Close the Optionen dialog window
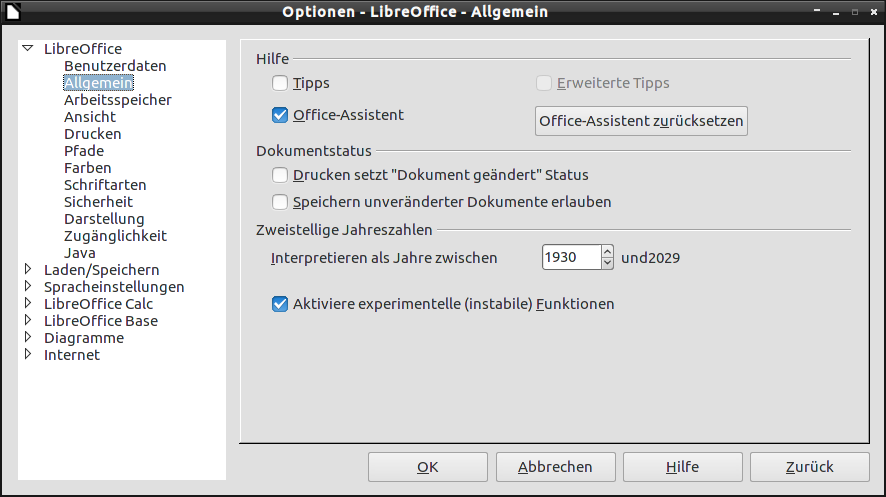 [874, 11]
